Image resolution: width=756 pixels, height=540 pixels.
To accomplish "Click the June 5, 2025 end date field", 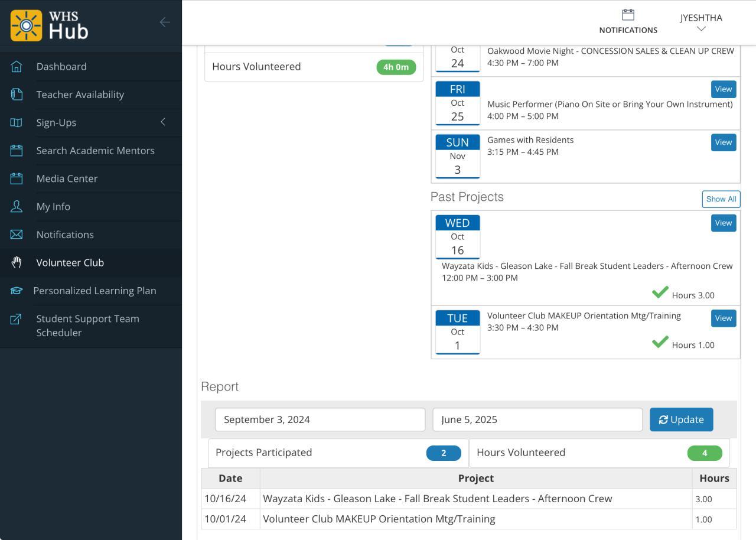I will pos(537,419).
